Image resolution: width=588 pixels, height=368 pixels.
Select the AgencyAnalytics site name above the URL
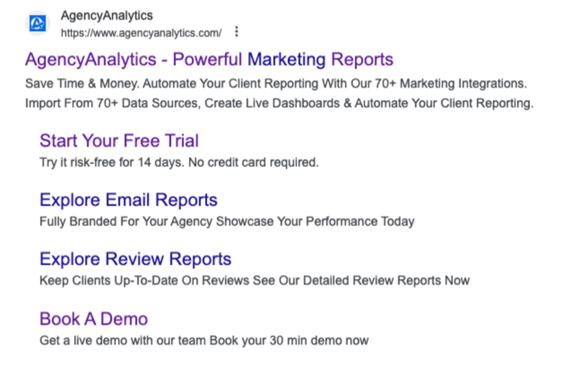(x=107, y=15)
